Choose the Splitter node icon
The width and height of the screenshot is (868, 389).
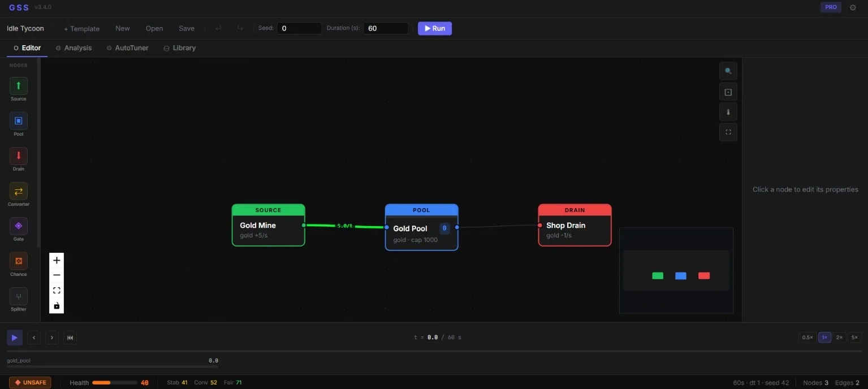pos(19,296)
